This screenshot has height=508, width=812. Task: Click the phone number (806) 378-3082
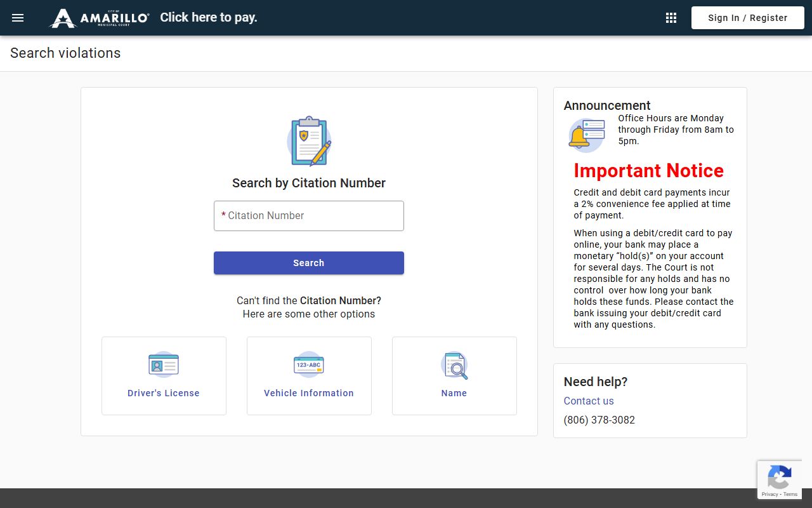(x=599, y=420)
